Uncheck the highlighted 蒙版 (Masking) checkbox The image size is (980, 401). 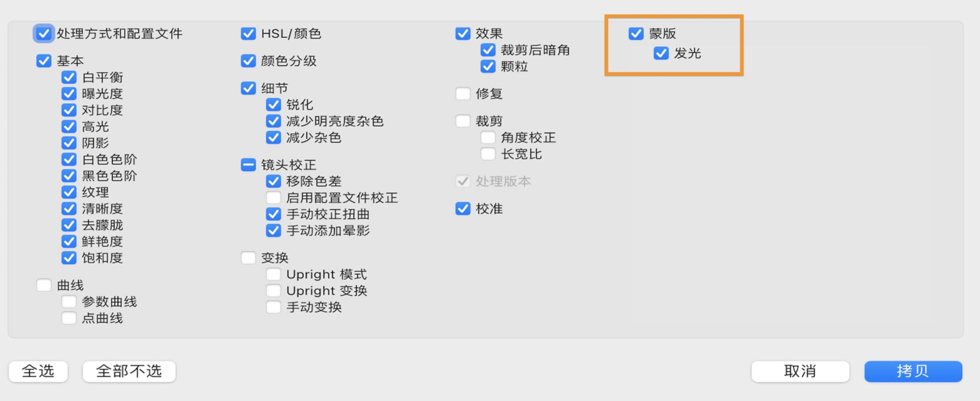click(635, 34)
